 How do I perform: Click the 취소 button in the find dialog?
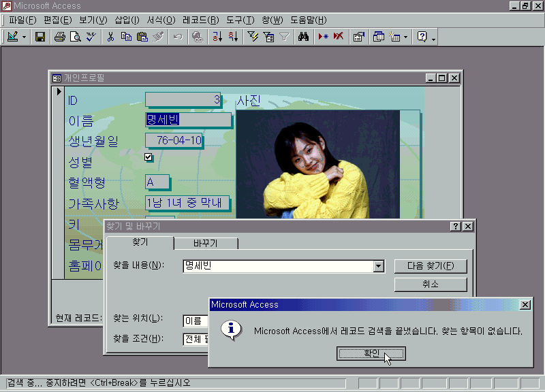(431, 284)
